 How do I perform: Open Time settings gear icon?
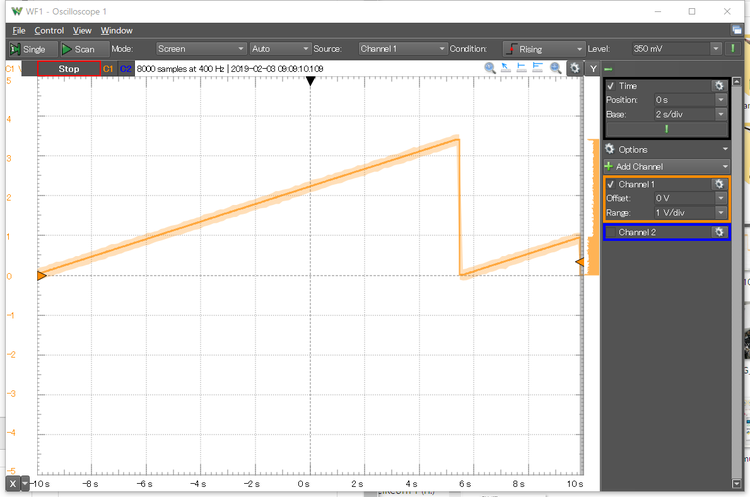[x=718, y=86]
